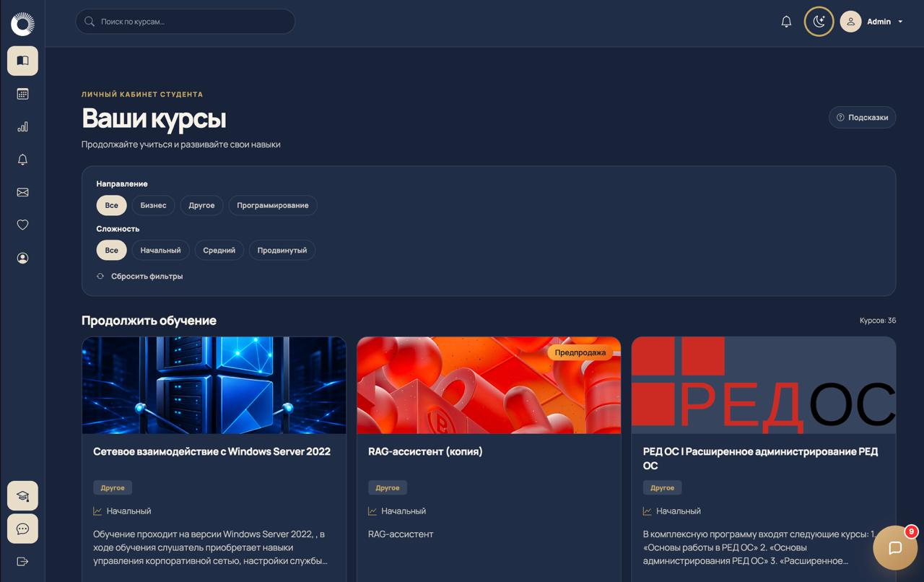Click the platform logo in the sidebar
Screen dimensions: 924x582
(22, 24)
